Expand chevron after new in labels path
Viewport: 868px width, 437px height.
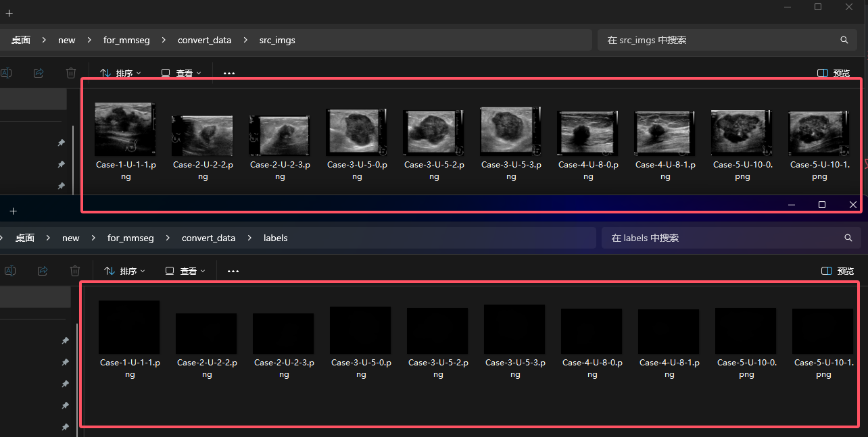tap(93, 238)
